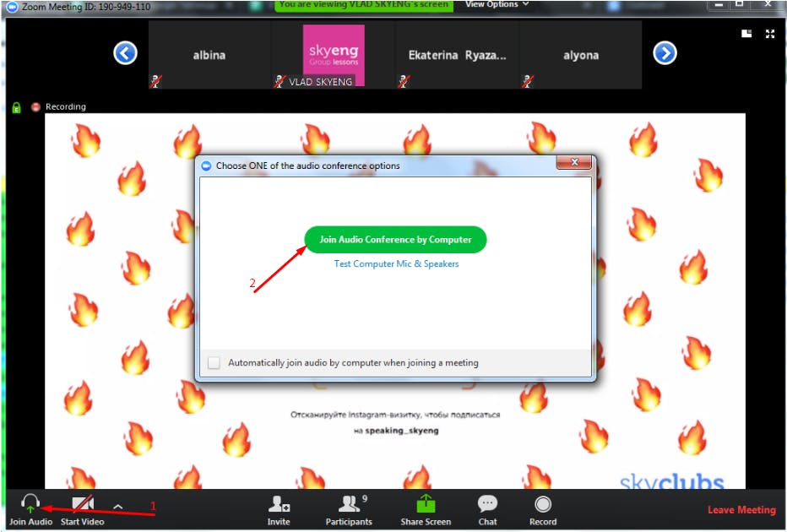Enable automatically join audio by computer checkbox
This screenshot has width=787, height=532.
coord(214,362)
